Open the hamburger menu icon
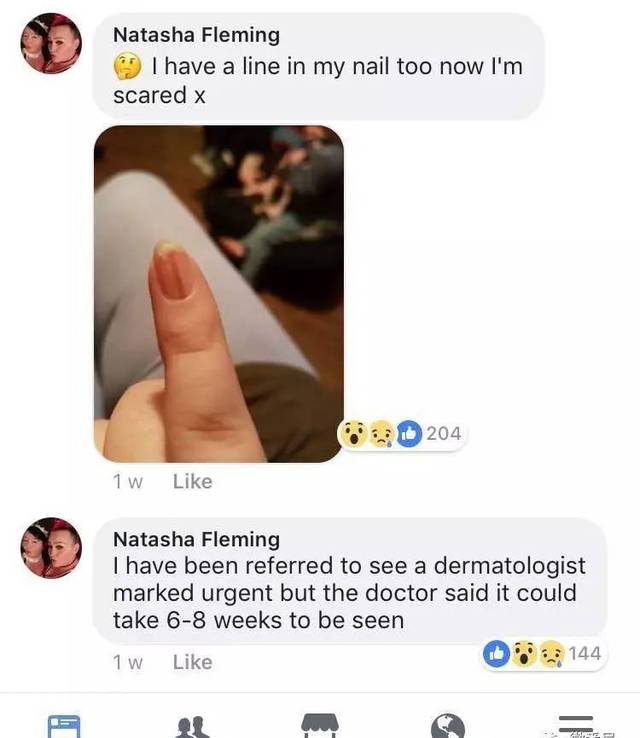640x738 pixels. [x=576, y=725]
